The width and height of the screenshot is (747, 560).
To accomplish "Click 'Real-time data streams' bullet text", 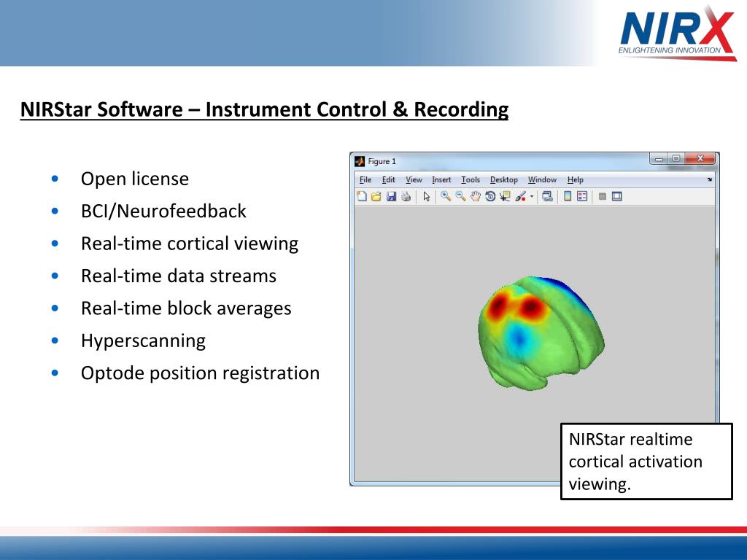I will [179, 276].
